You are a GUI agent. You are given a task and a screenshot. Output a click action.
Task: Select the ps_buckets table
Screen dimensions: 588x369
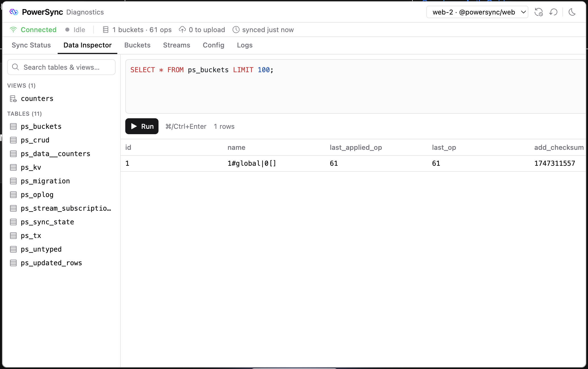coord(61,127)
